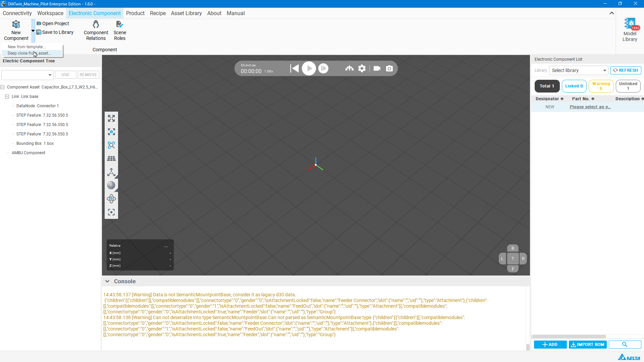Click the USE button
This screenshot has width=644, height=362.
(x=66, y=75)
